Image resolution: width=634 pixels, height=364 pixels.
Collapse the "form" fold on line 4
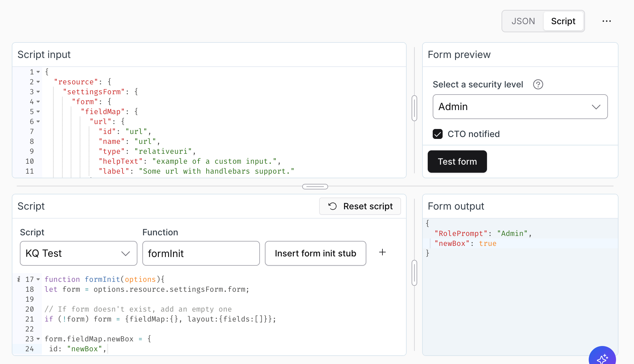[x=38, y=102]
